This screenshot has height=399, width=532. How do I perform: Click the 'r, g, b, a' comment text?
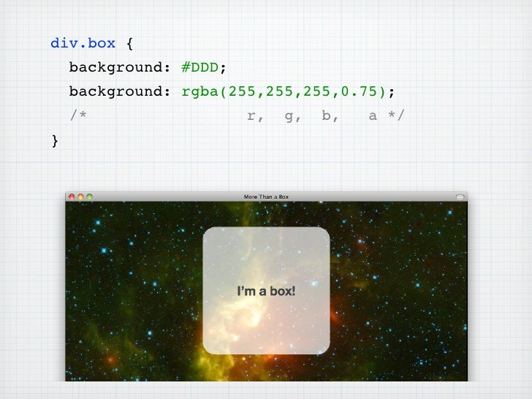[312, 116]
